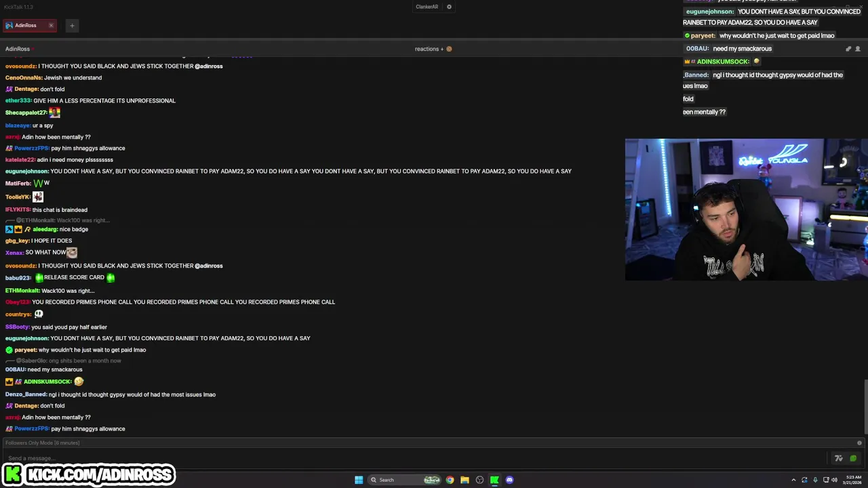Click 'nice badge' message text
The width and height of the screenshot is (868, 488).
[73, 230]
